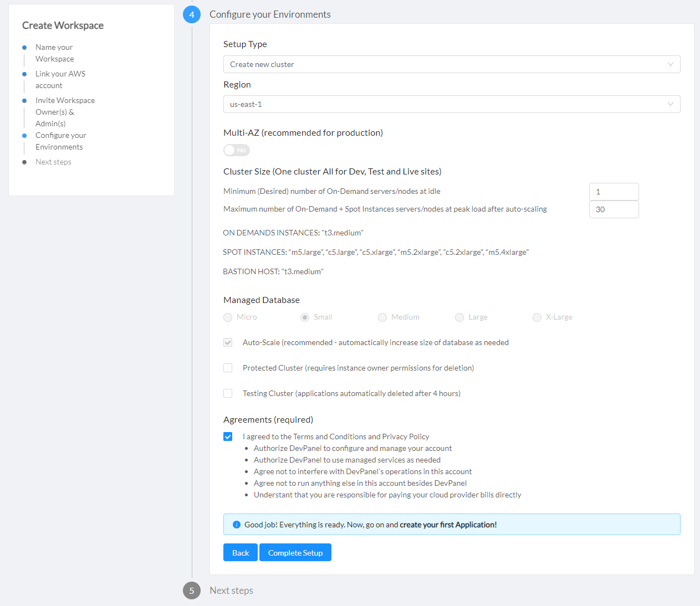Click the step 5 Next steps circle

192,590
